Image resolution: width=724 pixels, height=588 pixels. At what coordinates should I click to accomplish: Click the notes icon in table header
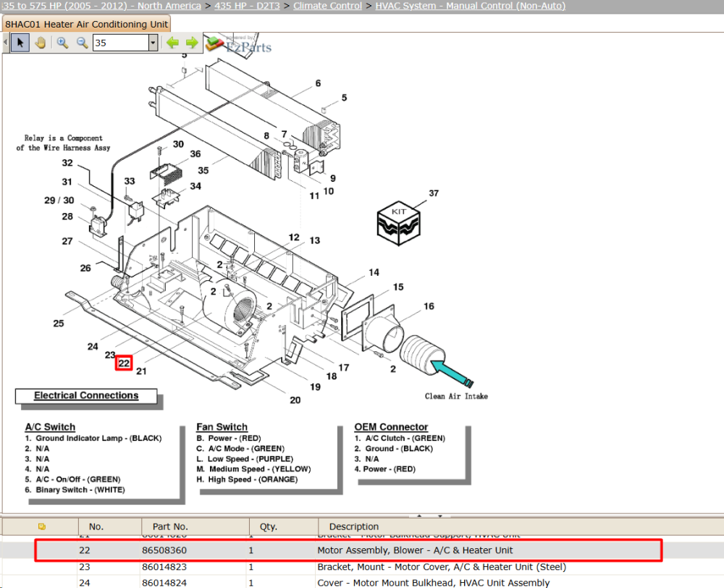41,526
